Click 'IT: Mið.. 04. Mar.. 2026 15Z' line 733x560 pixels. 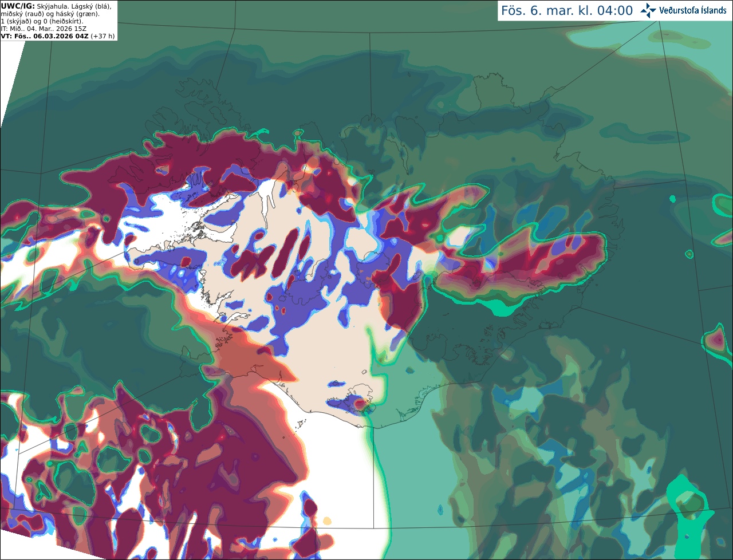[x=44, y=29]
